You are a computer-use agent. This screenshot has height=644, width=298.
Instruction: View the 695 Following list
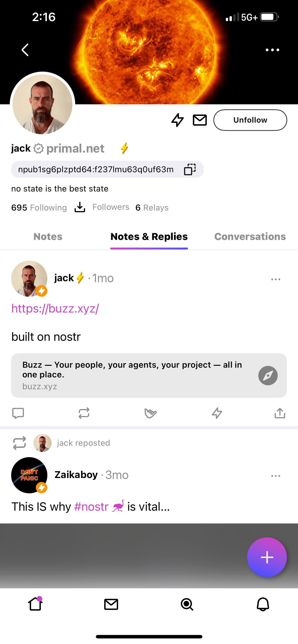(39, 207)
